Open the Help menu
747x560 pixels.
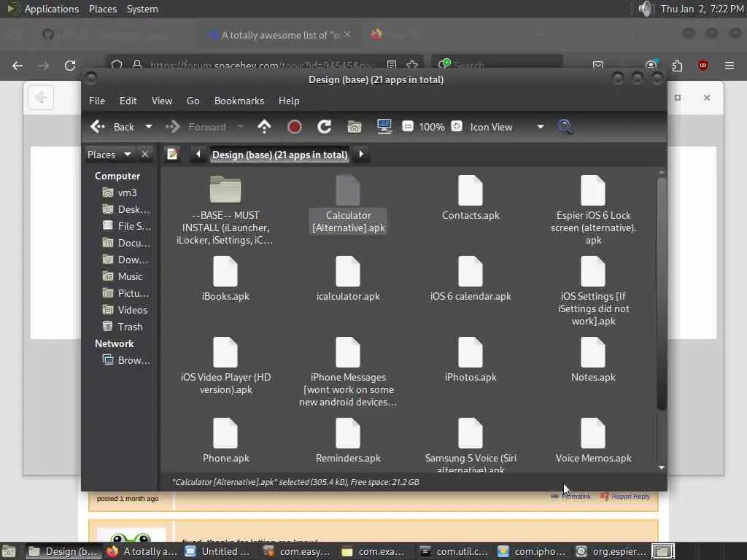click(x=289, y=101)
